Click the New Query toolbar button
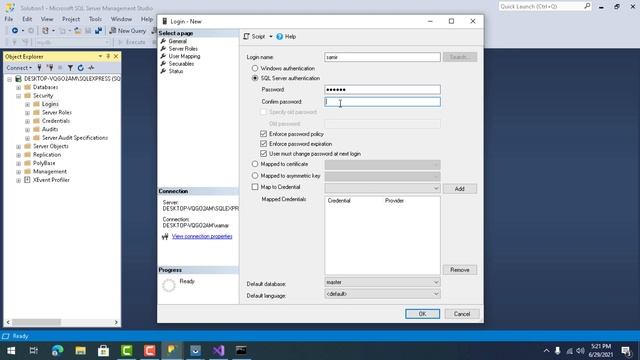This screenshot has width=640, height=360. tap(128, 31)
